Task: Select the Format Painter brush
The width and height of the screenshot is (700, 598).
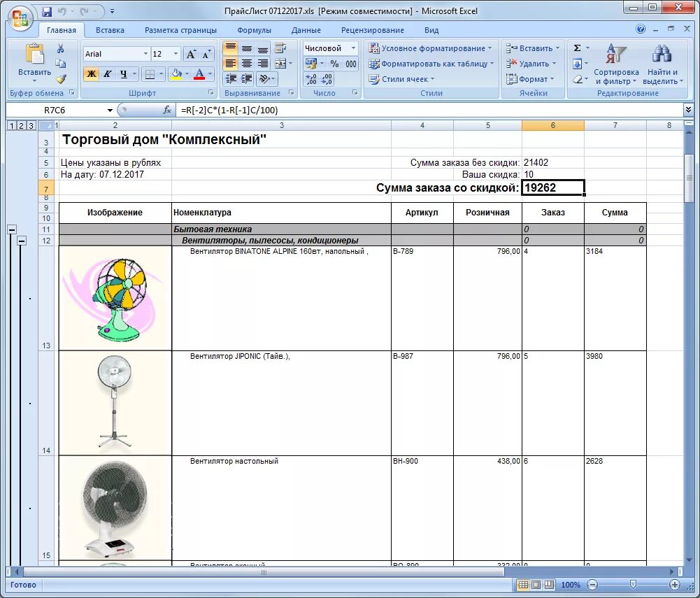Action: point(61,78)
